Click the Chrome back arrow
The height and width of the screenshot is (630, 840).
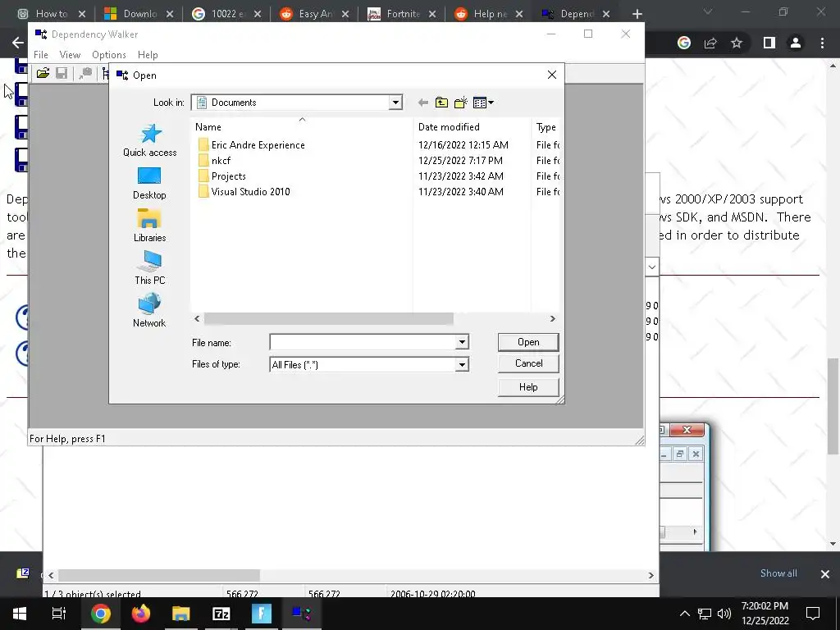[18, 43]
